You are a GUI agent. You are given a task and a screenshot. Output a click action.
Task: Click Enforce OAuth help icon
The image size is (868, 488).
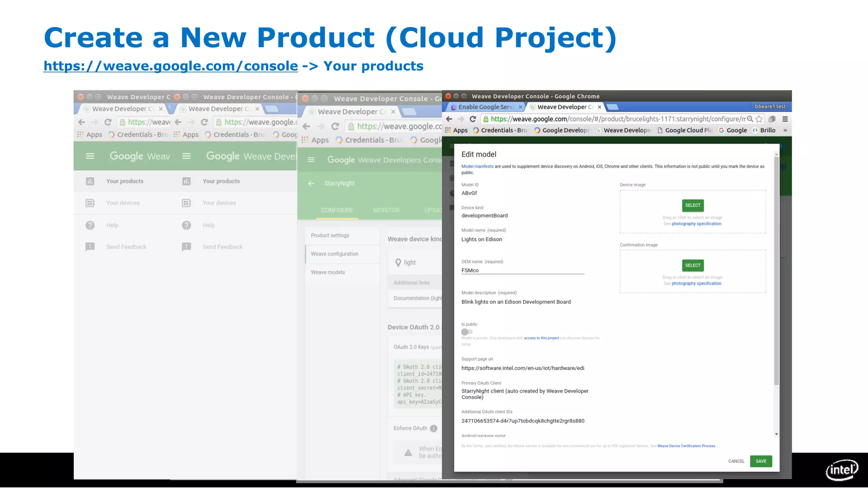point(434,429)
